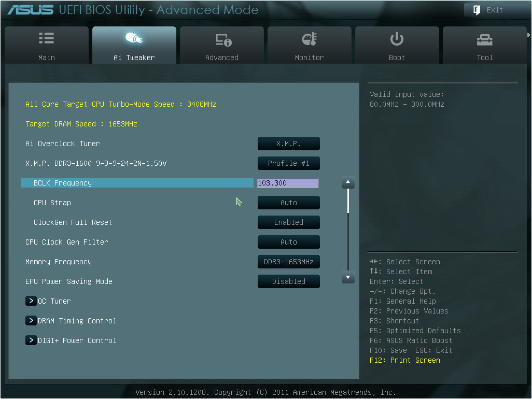
Task: Click the ASUS logo in title bar
Action: click(31, 10)
